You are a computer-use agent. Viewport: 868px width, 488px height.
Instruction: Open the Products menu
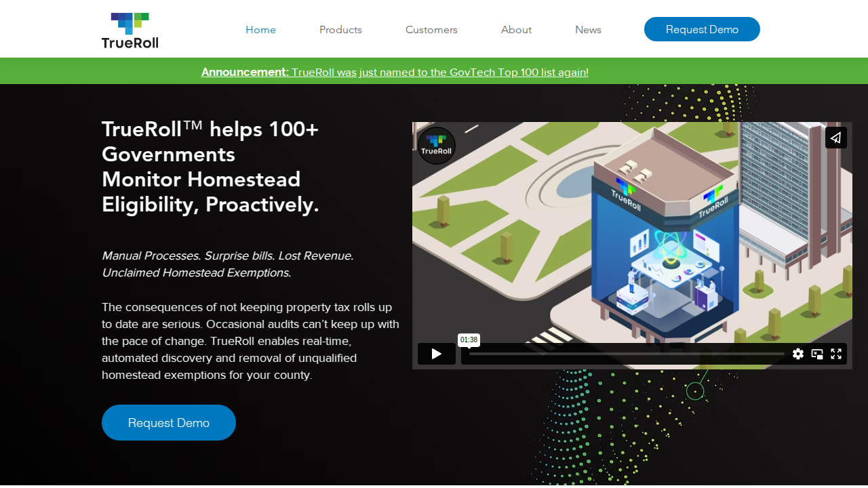(x=340, y=30)
